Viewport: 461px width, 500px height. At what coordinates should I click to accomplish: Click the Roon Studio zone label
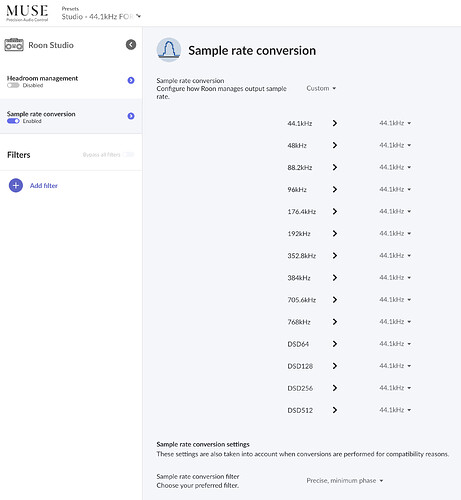(x=51, y=45)
